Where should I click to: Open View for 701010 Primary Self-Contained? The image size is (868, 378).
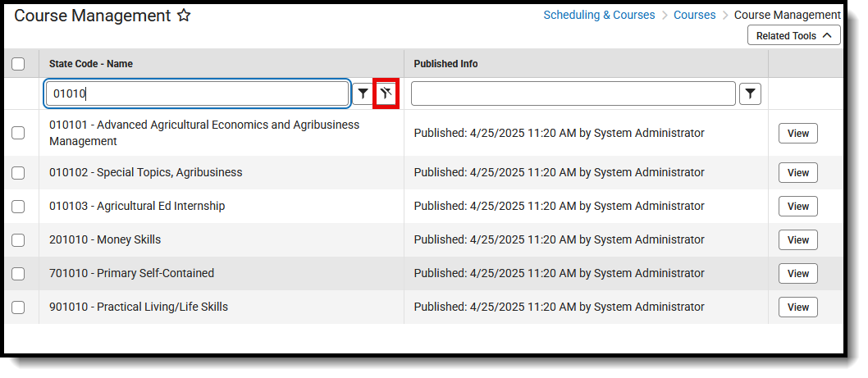pyautogui.click(x=797, y=274)
